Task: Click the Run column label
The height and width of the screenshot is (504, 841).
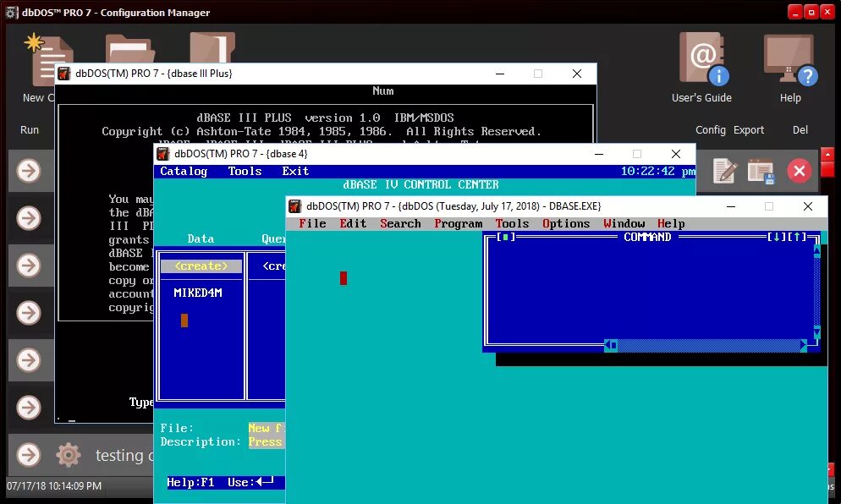Action: click(30, 129)
